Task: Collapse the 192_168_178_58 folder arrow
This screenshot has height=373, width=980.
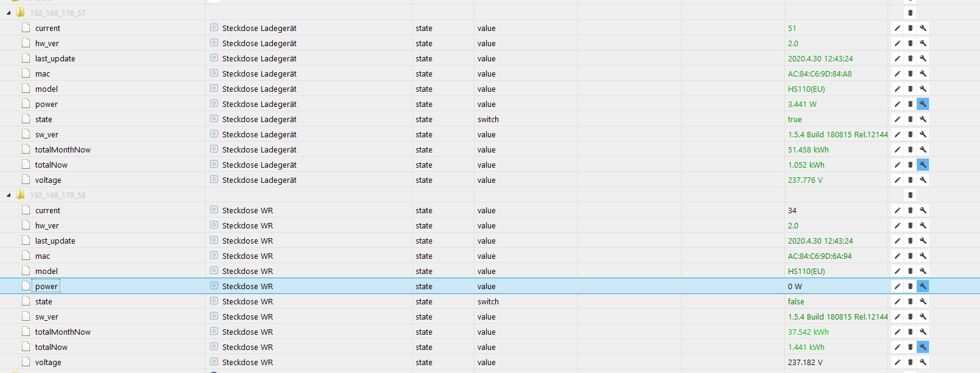Action: point(9,195)
